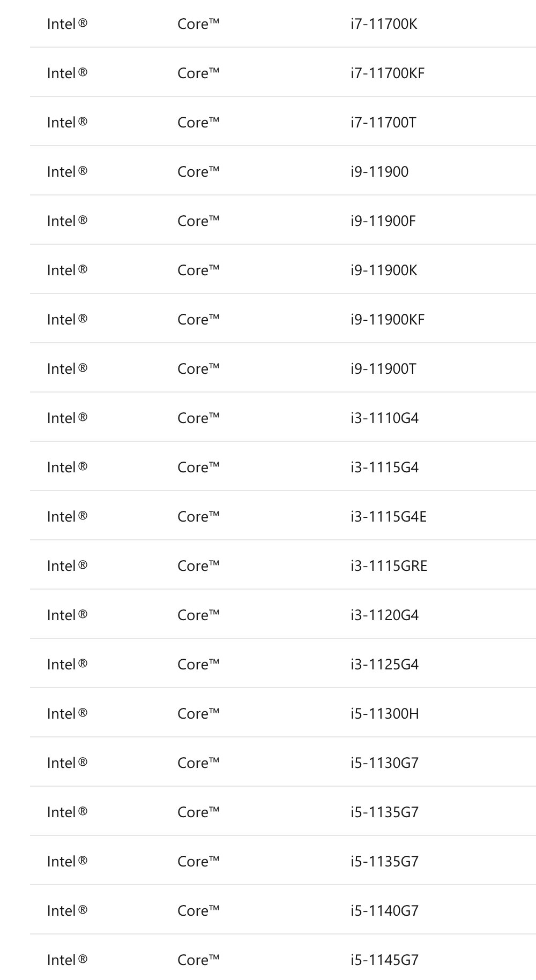Screen dimensions: 536x980
Task: Select the i9-11900K model text
Action: point(384,270)
